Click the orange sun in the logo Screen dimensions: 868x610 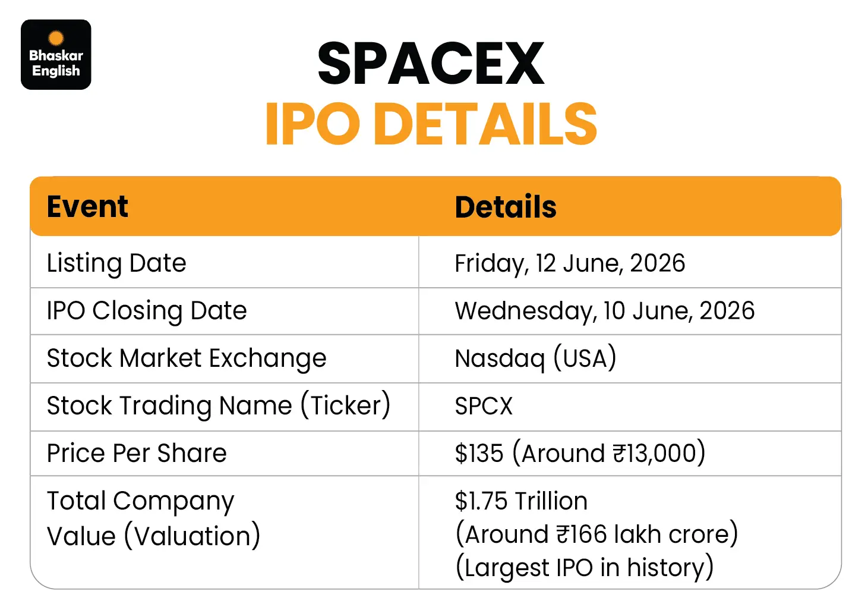tap(56, 38)
